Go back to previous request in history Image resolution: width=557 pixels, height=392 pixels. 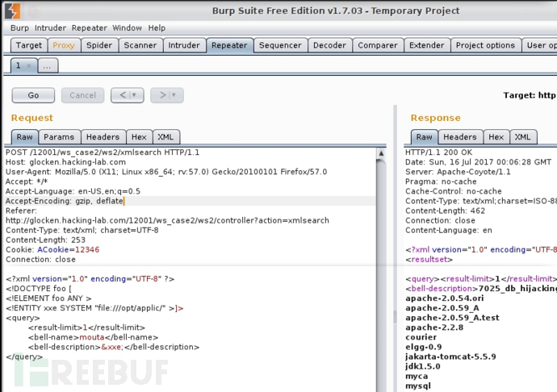tap(123, 95)
